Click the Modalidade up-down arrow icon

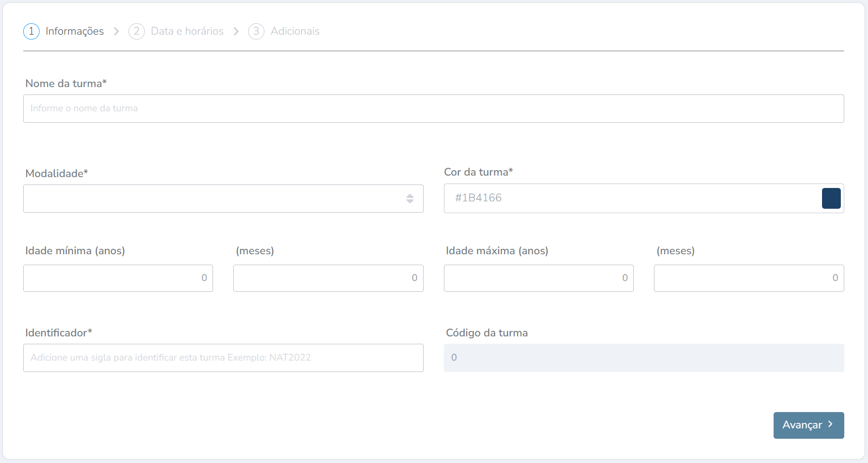(x=410, y=199)
